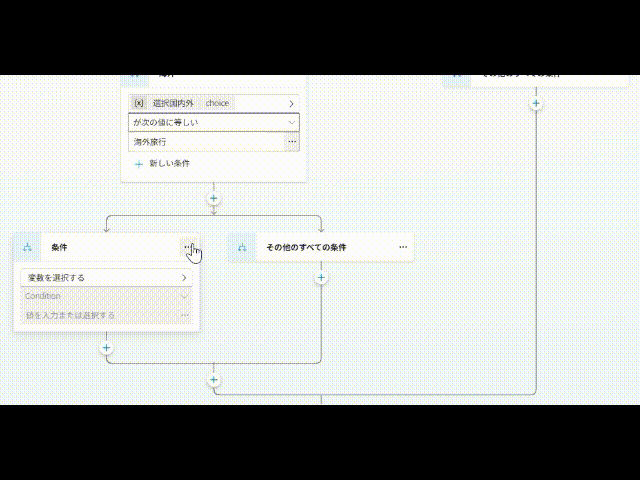Open 変数を選択する variable picker

[107, 278]
